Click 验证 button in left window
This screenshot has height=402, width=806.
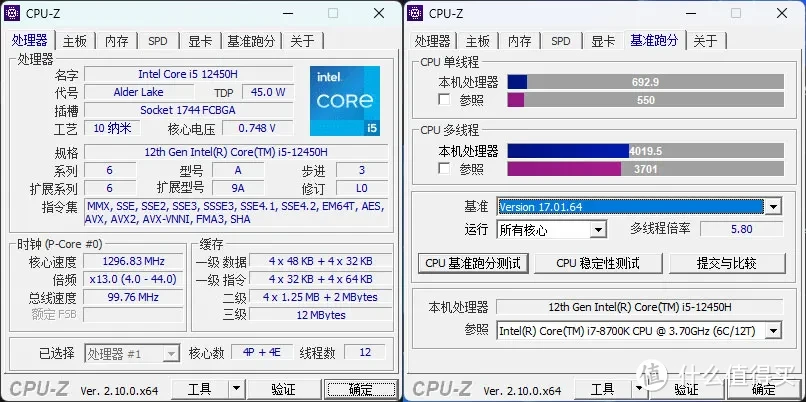pyautogui.click(x=283, y=389)
